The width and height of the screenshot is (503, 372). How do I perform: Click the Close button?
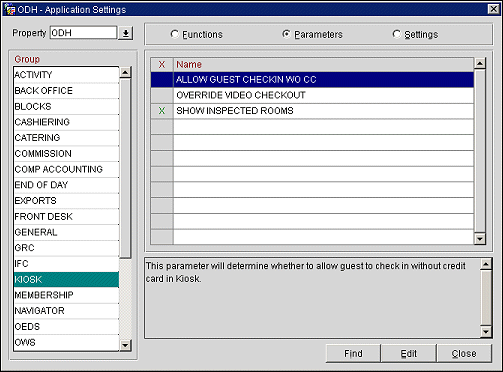464,353
